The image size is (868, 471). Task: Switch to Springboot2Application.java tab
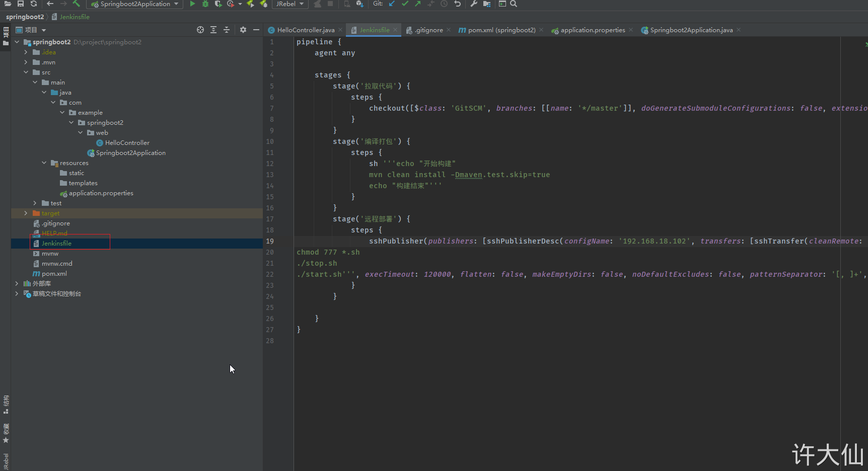(x=691, y=30)
